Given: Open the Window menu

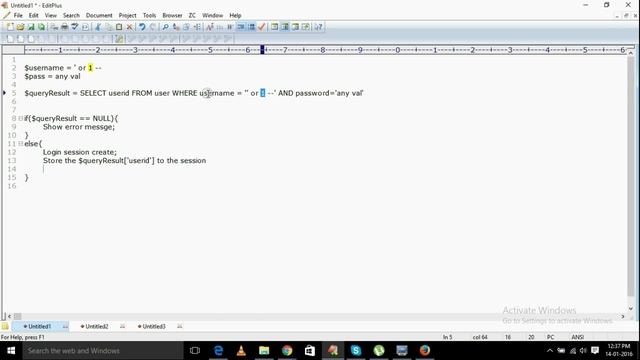Looking at the screenshot, I should 213,15.
